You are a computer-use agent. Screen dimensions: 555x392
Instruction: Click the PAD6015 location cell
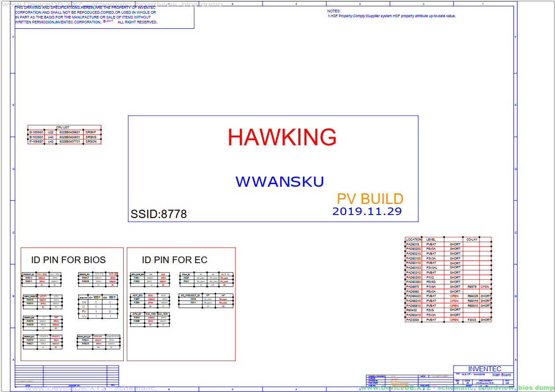click(413, 244)
